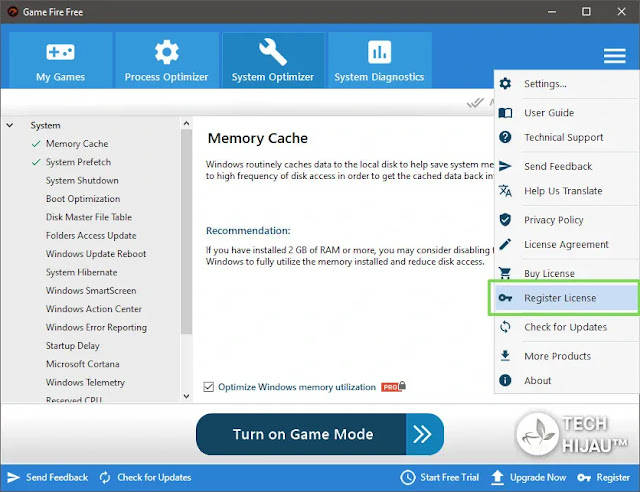640x492 pixels.
Task: Click the Buy License cart icon
Action: pos(505,273)
